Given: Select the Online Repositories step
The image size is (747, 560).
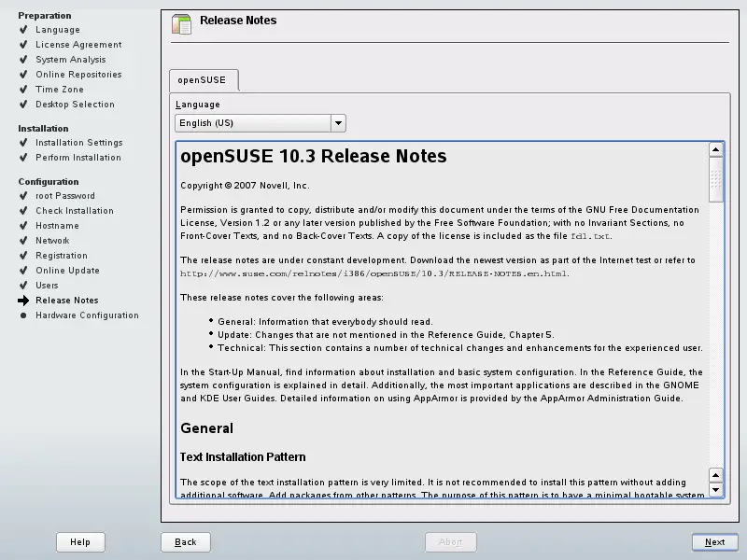Looking at the screenshot, I should tap(78, 75).
